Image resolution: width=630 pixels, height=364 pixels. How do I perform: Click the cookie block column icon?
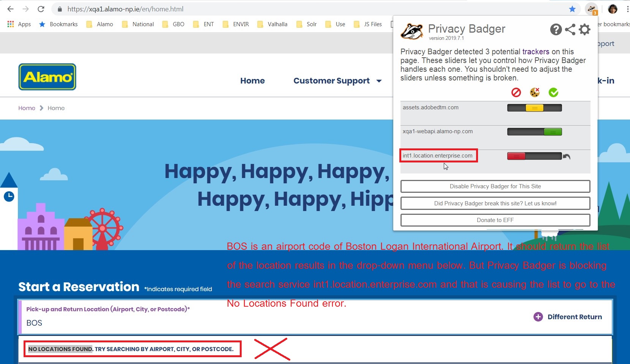click(x=535, y=92)
